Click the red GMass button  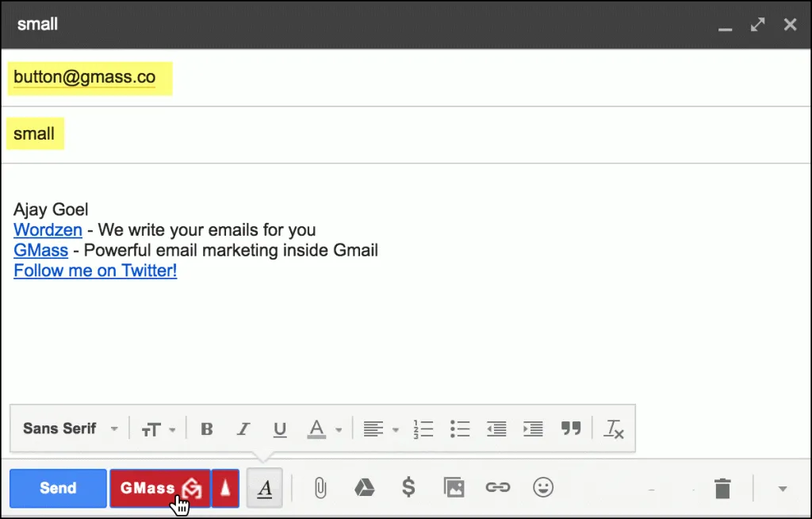coord(160,488)
